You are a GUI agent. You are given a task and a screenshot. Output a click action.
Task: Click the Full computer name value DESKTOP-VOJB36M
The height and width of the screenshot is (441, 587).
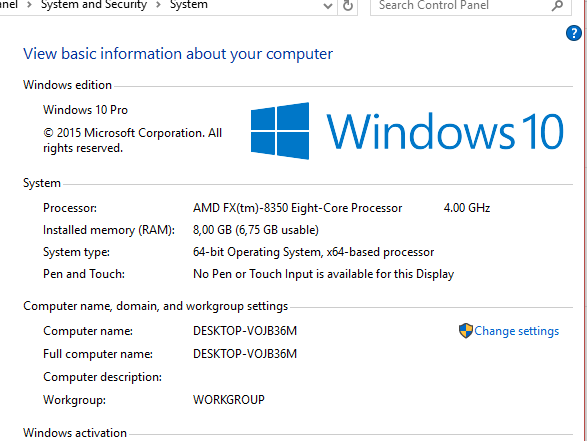pos(245,354)
